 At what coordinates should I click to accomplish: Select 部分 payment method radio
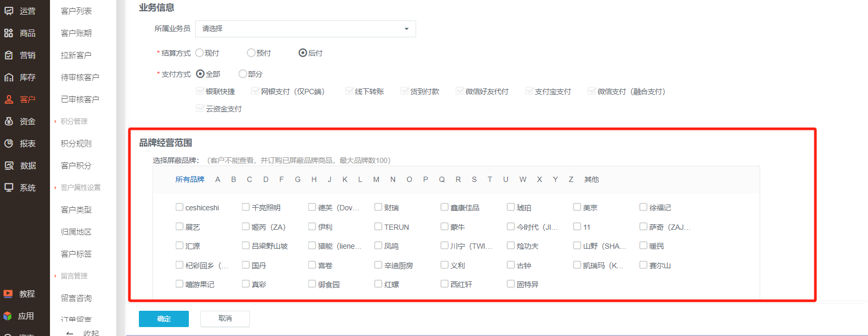click(243, 74)
